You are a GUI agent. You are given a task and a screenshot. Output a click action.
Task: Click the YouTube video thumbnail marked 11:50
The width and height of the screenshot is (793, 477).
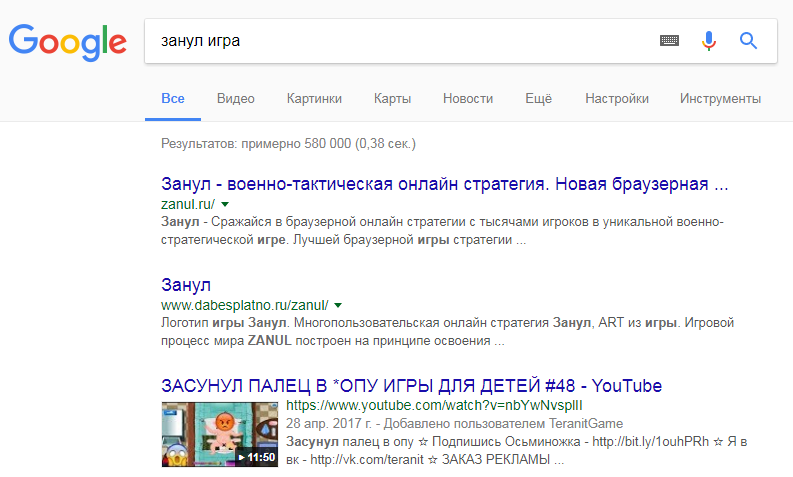click(219, 435)
